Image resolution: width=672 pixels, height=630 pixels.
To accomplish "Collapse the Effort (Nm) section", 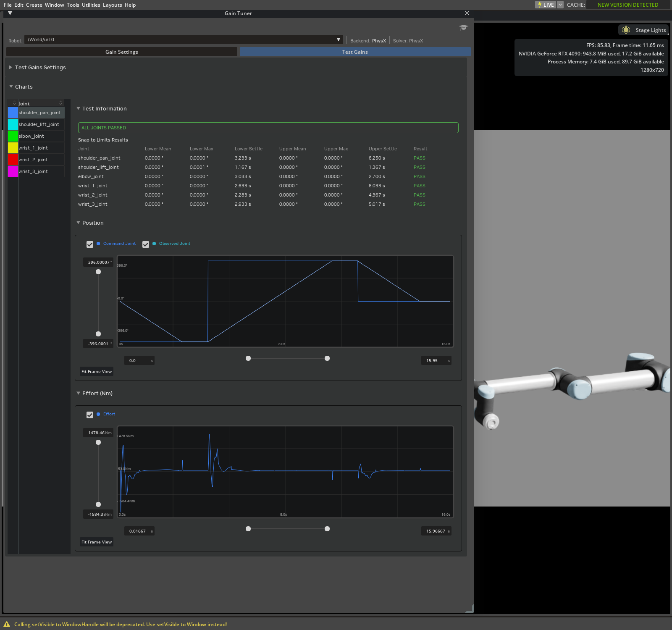I will (78, 393).
